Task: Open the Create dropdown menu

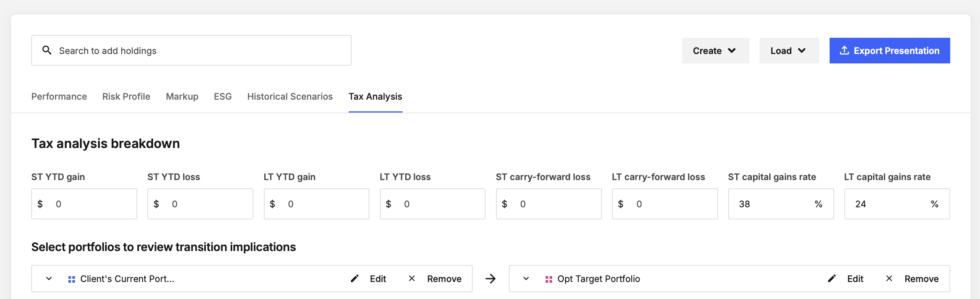Action: [715, 51]
